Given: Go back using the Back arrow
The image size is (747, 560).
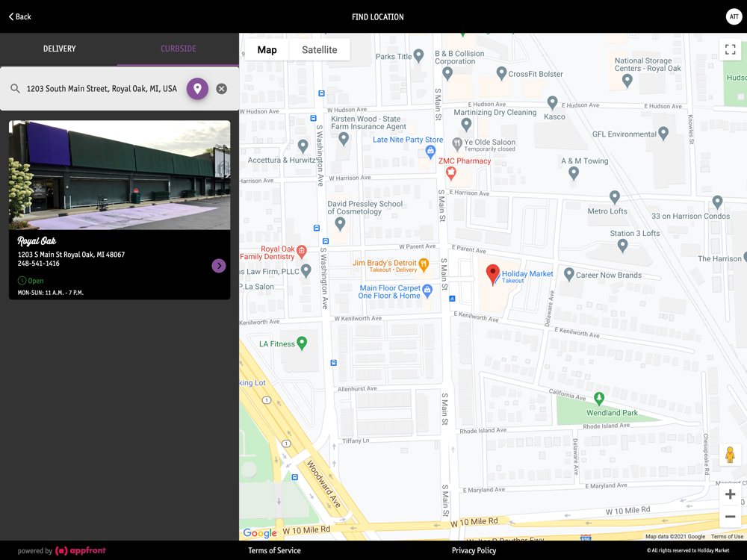Looking at the screenshot, I should pos(19,16).
